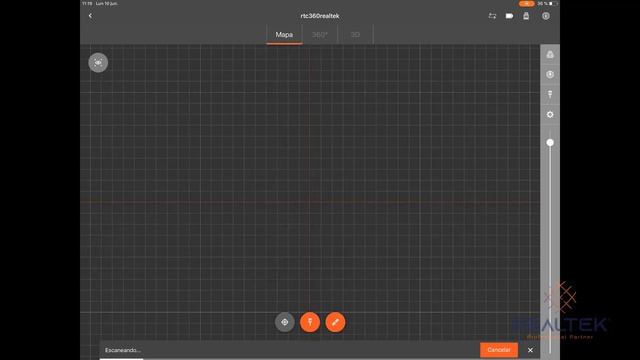Open the Mapa tab
The image size is (640, 360).
coord(284,35)
